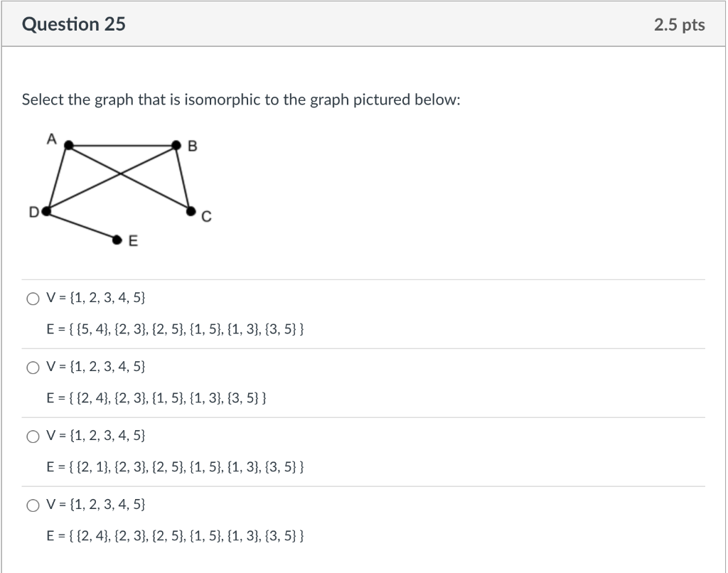Click vertex B in the graph
This screenshot has height=573, width=728.
coord(175,144)
